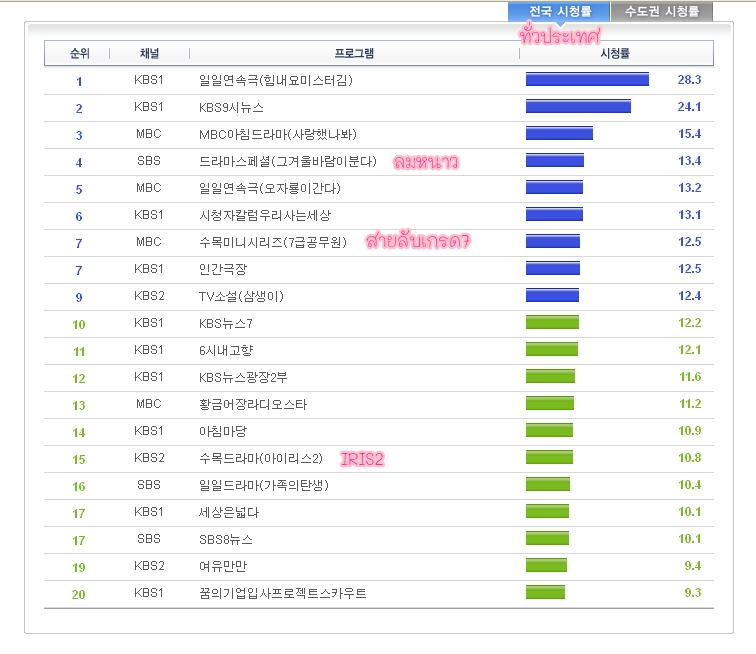Click rank number 3

coord(79,136)
